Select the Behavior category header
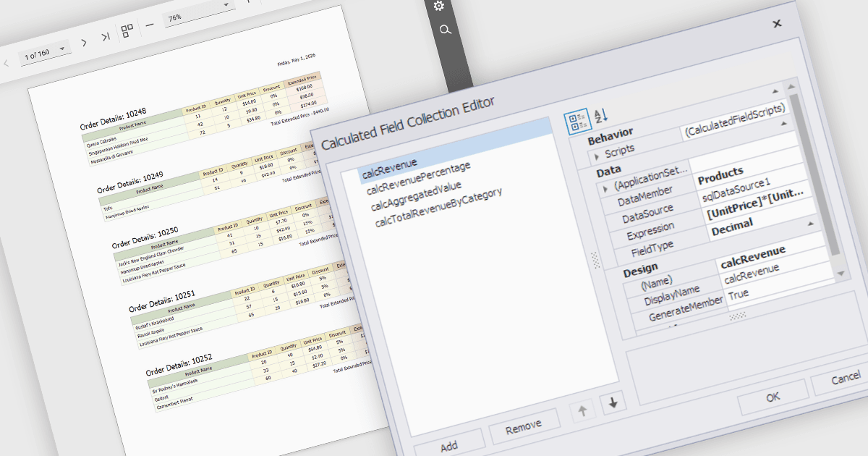The width and height of the screenshot is (868, 456). (x=610, y=136)
